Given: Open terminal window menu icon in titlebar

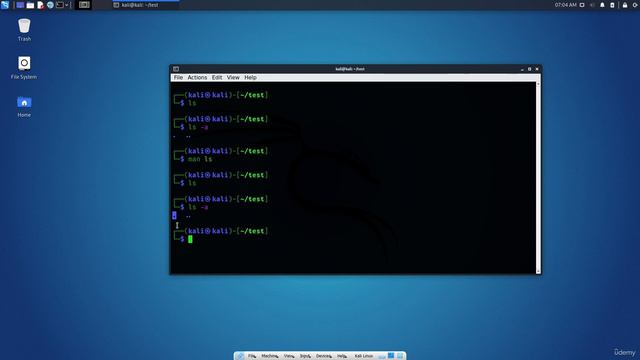Looking at the screenshot, I should [x=176, y=69].
